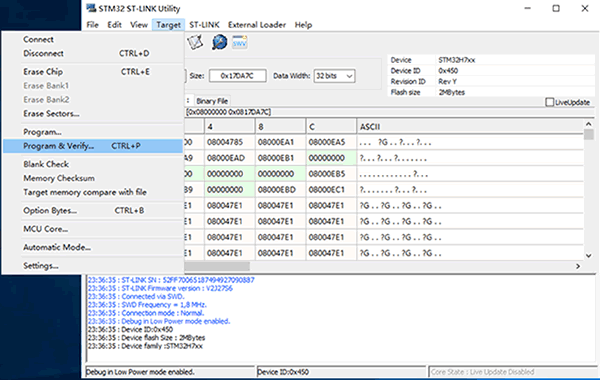Open the SWV viewer toolbar icon
The width and height of the screenshot is (600, 380).
pos(240,42)
